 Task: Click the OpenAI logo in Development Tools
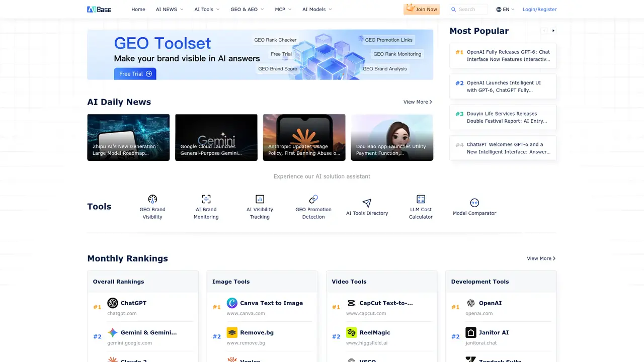pos(471,303)
